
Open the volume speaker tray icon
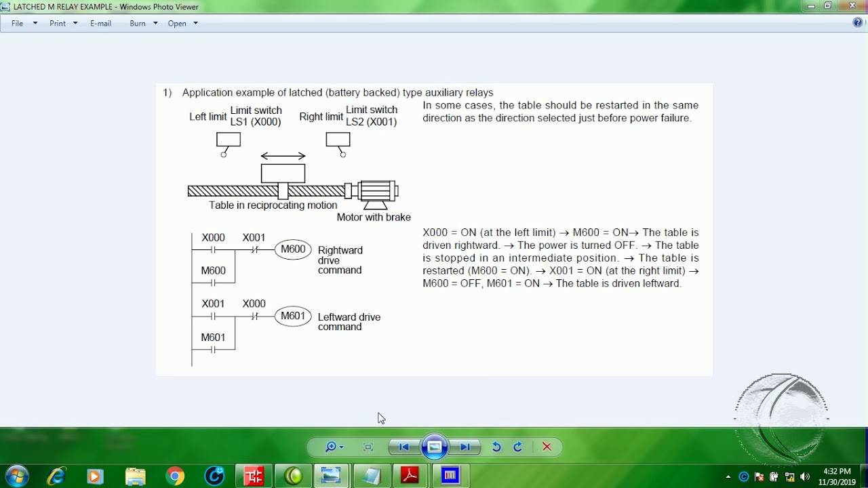(x=805, y=476)
